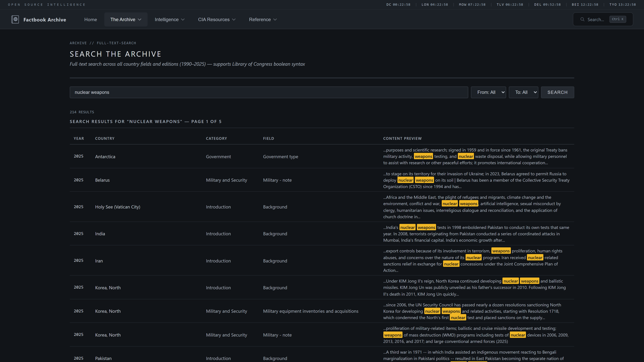Screen dimensions: 644x362
Task: Expand the Intelligence menu
Action: [170, 19]
